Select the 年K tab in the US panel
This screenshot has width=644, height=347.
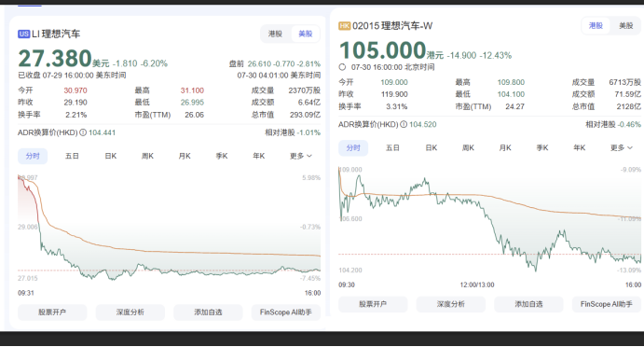259,156
